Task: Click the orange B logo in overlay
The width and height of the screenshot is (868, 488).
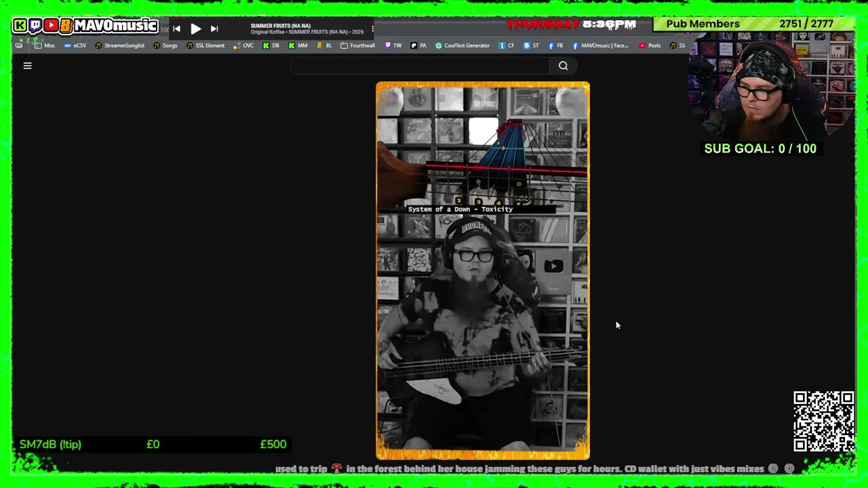Action: pyautogui.click(x=66, y=26)
